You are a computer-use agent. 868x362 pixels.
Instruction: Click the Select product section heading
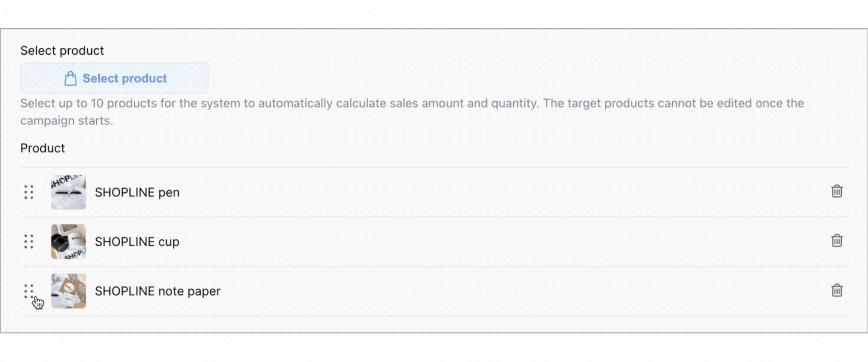(62, 50)
